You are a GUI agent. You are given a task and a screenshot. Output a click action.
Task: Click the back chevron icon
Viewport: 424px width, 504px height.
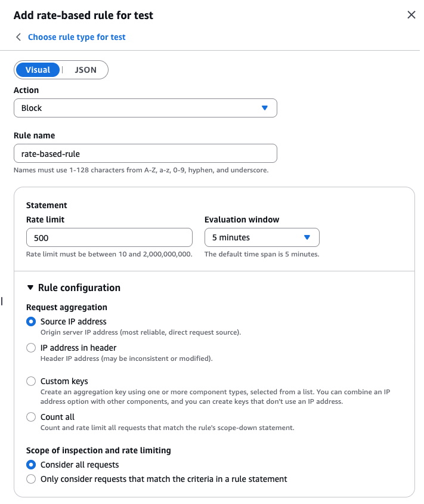tap(18, 37)
